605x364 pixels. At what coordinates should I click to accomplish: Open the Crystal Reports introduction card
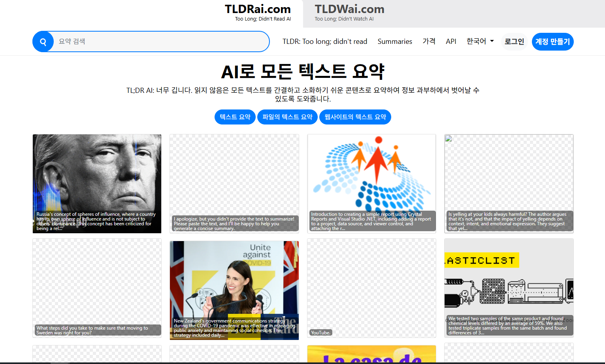pos(371,184)
